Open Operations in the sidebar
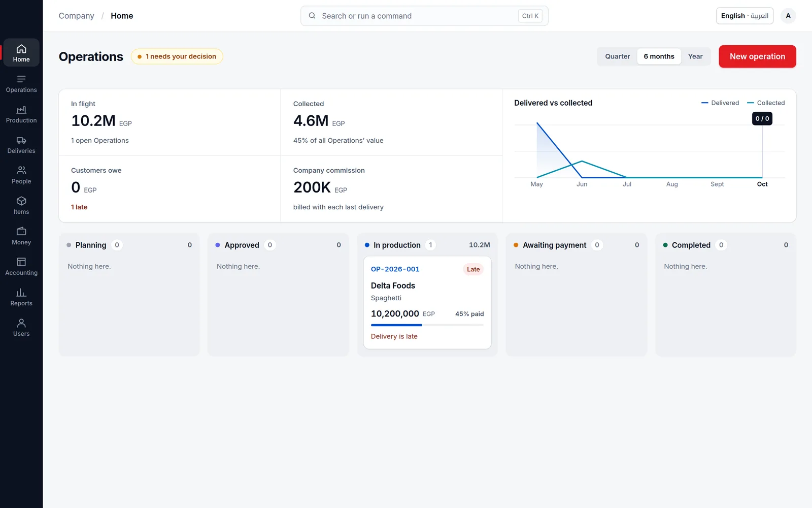Screen dimensions: 812x508 21,84
